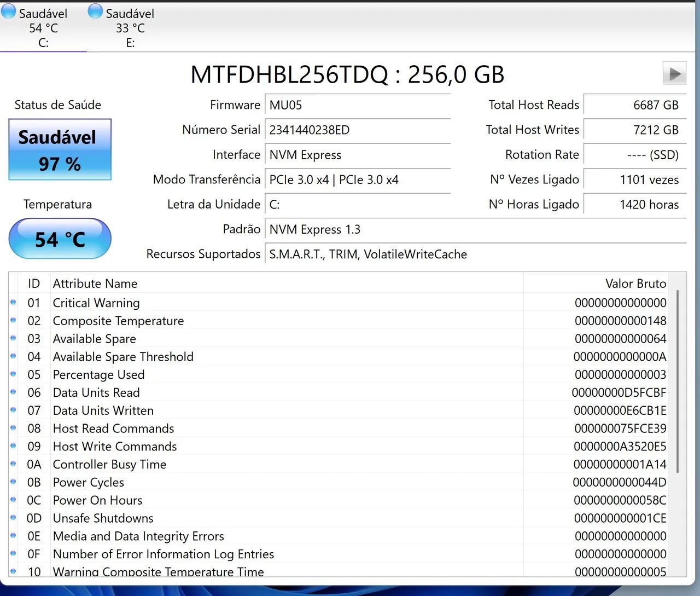Click the status dot for Unsafe Shutdowns
Screen dimensions: 700x596
[13, 518]
